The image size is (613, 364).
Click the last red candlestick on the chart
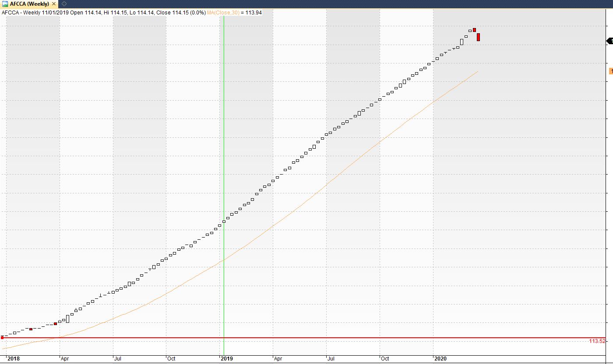coord(478,37)
